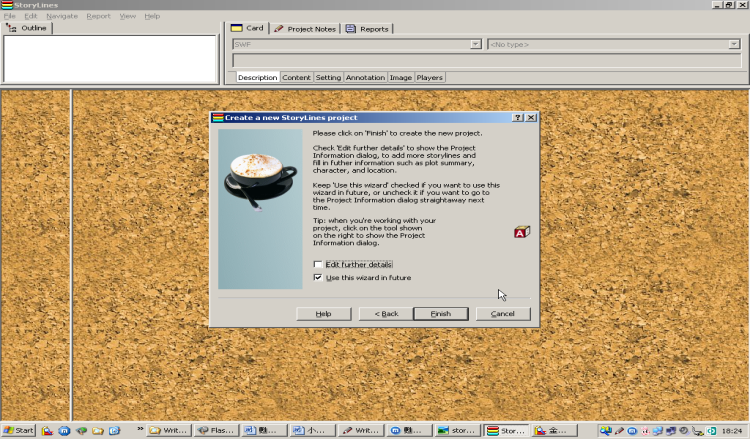Go back with the '< Back' button
The image size is (750, 439).
click(x=386, y=314)
